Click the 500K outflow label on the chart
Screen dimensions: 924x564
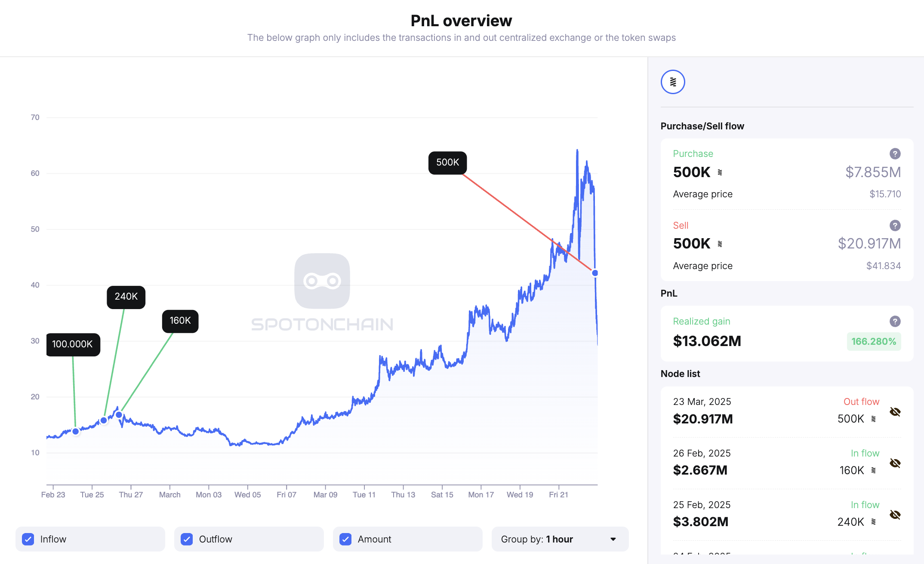coord(447,162)
